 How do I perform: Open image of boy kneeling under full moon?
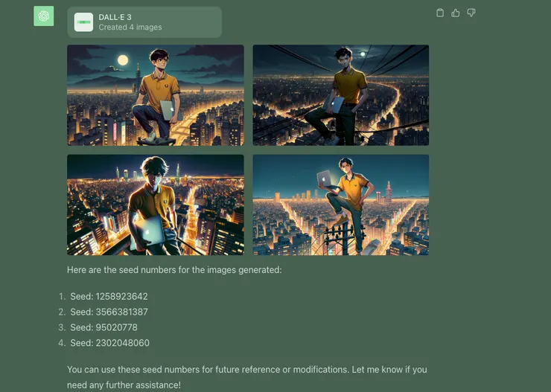click(156, 95)
